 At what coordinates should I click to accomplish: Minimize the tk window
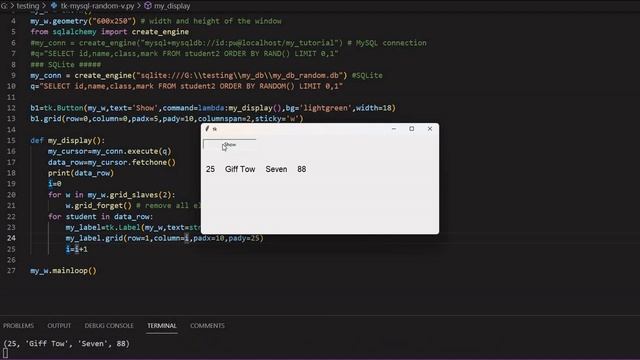394,129
